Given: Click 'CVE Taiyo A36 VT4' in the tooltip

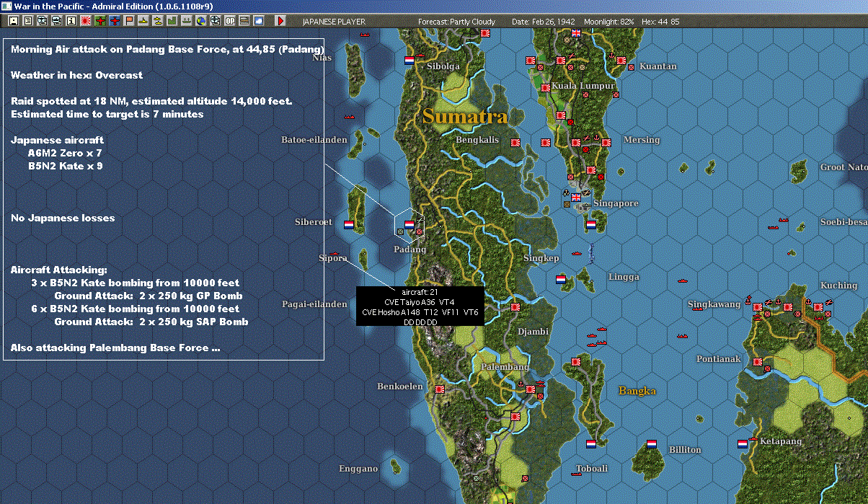Looking at the screenshot, I should [420, 301].
